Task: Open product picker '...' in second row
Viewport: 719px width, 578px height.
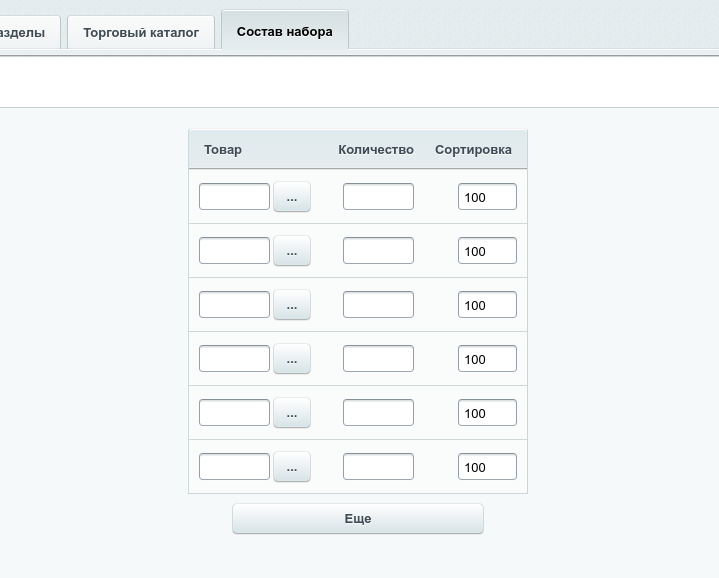Action: (292, 251)
